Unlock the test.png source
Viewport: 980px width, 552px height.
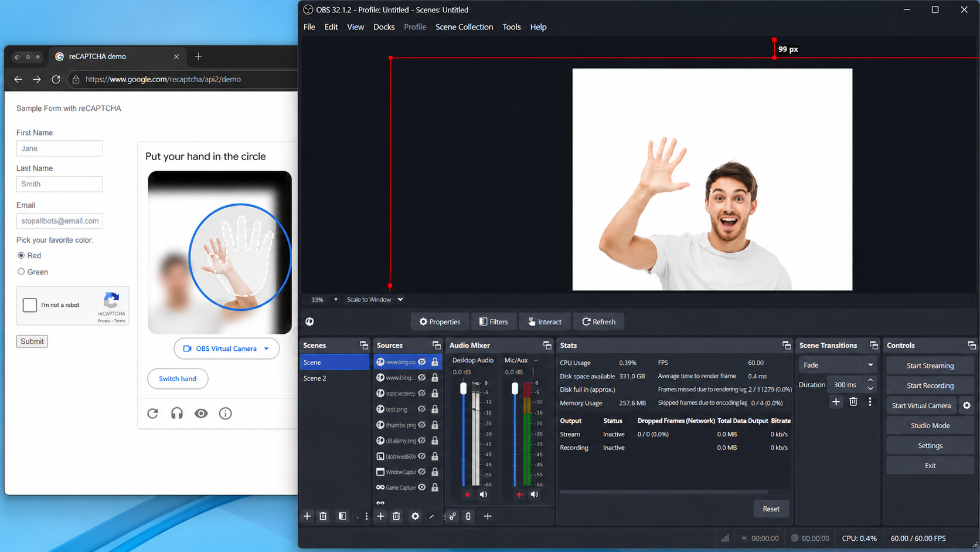[435, 409]
